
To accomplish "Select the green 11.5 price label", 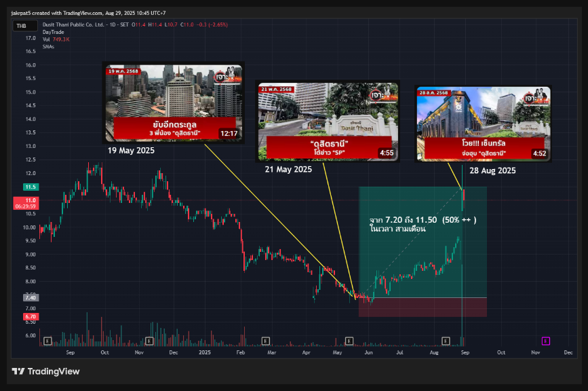I will (x=30, y=187).
